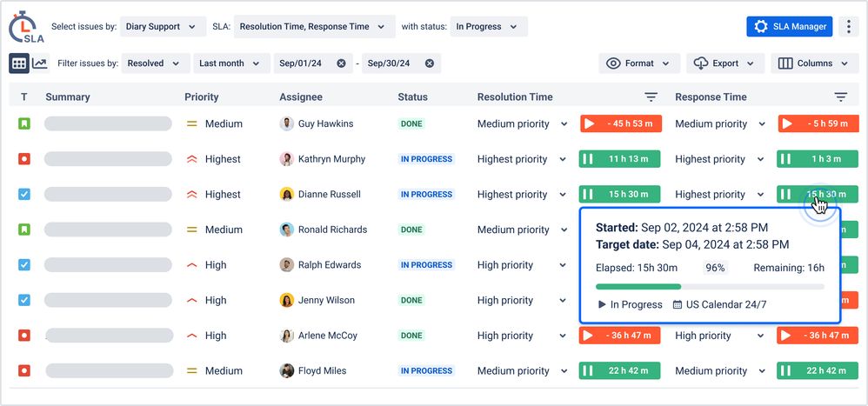Open the Last month period dropdown

231,63
